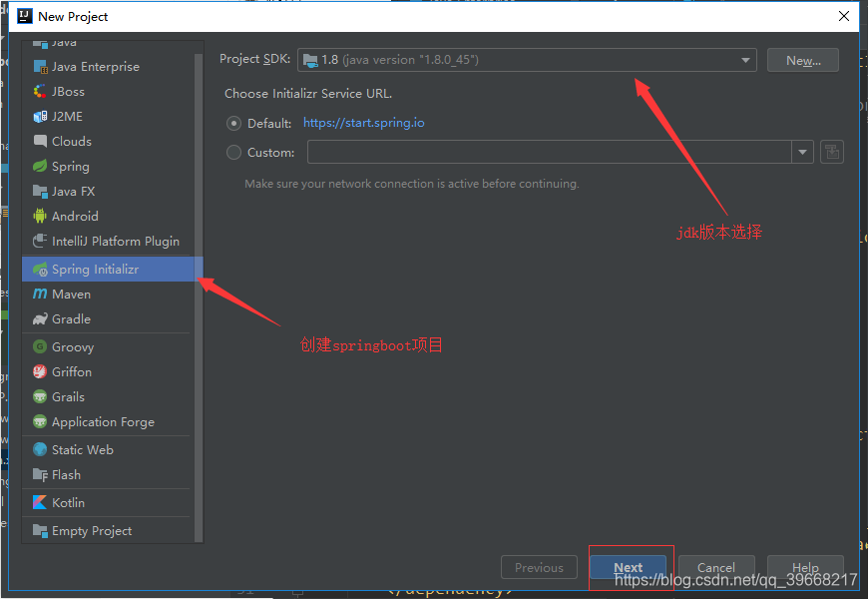Click the icon button beside Custom URL field
This screenshot has width=868, height=599.
(831, 152)
